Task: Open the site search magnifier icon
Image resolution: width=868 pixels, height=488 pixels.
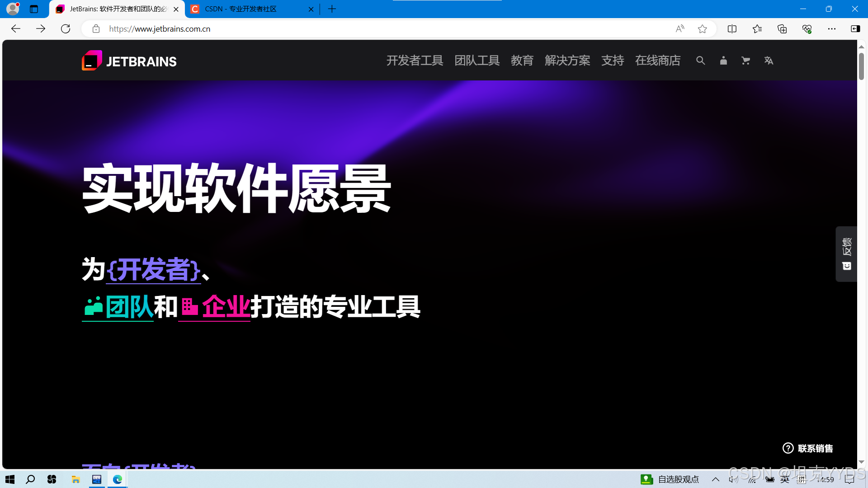Action: 700,61
